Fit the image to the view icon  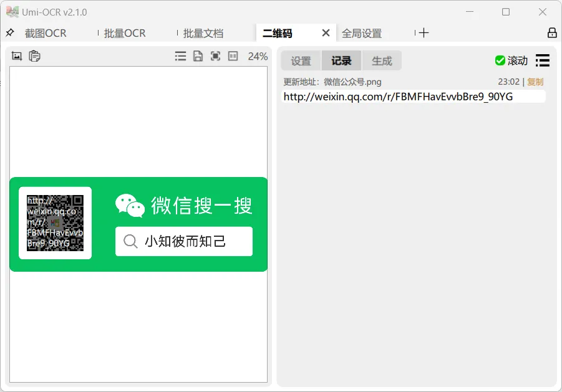tap(215, 56)
